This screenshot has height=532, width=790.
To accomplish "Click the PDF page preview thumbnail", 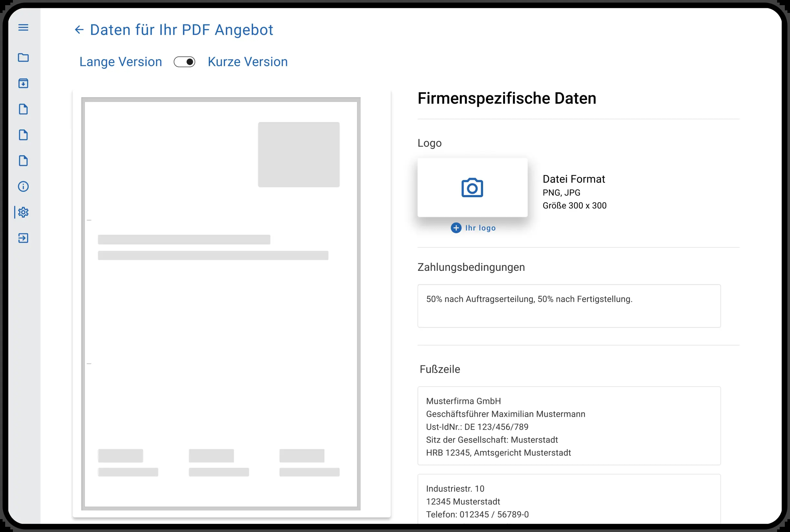I will click(x=221, y=304).
